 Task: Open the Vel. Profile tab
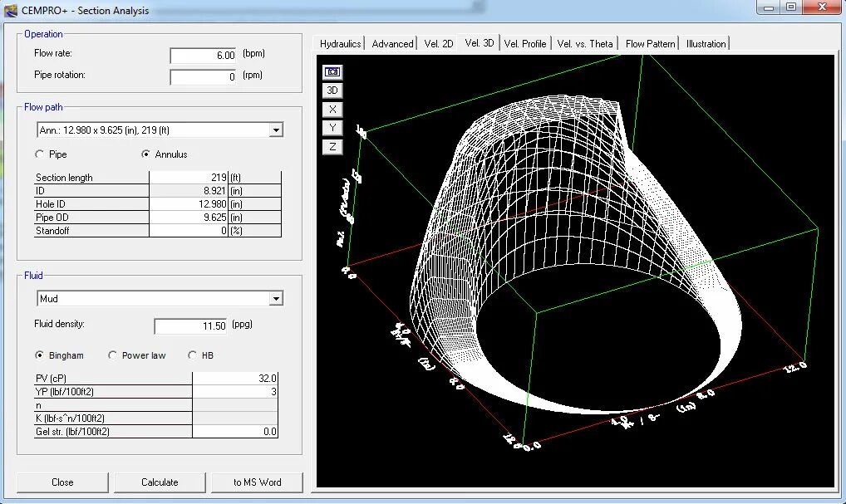pyautogui.click(x=525, y=44)
